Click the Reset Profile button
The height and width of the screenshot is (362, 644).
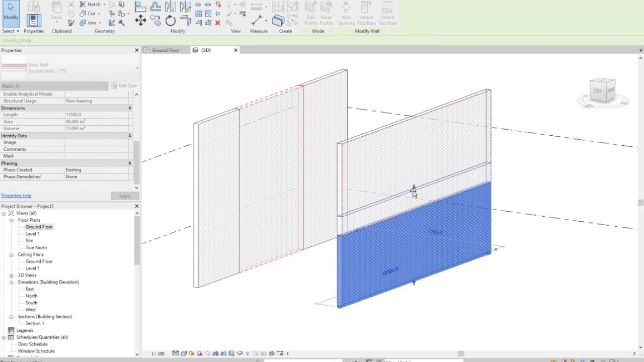[326, 14]
